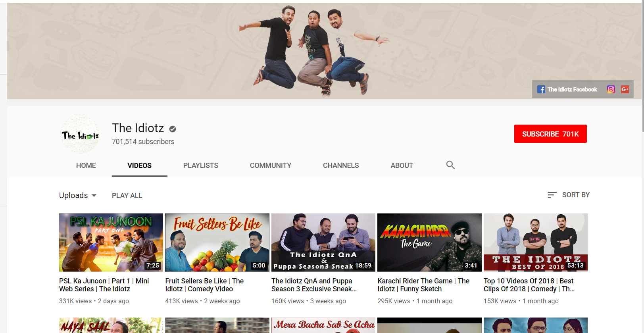644x333 pixels.
Task: Open the Sort By filter icon
Action: click(552, 195)
